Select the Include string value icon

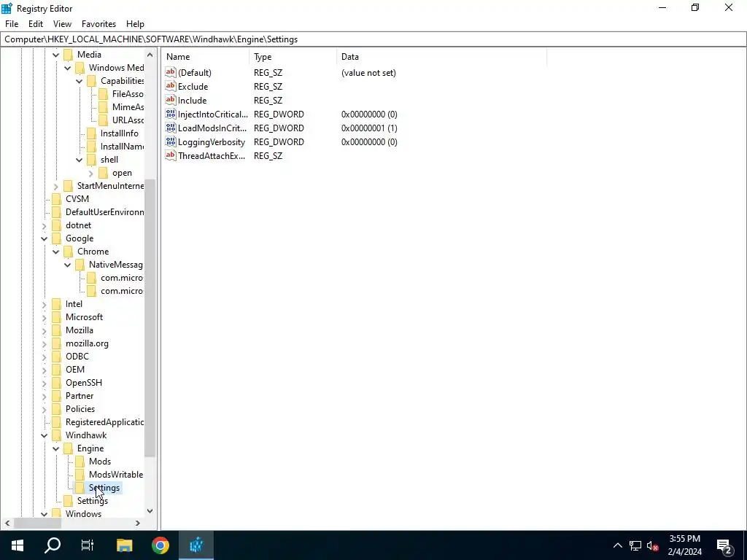tap(171, 100)
